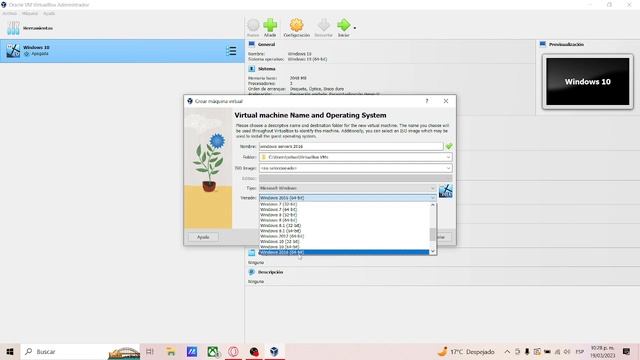Click the Herramientas tools icon

point(13,28)
